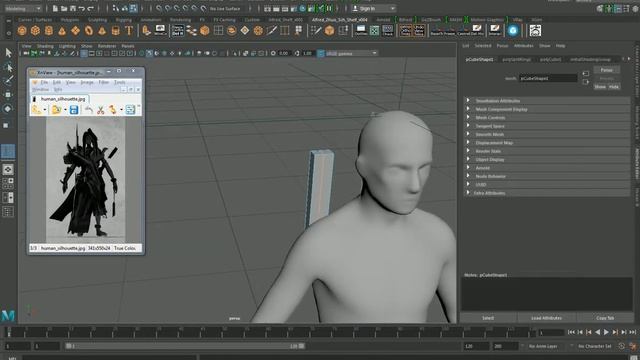The width and height of the screenshot is (640, 360).
Task: Create a Polygon Cylinder from the shelf
Action: point(49,31)
